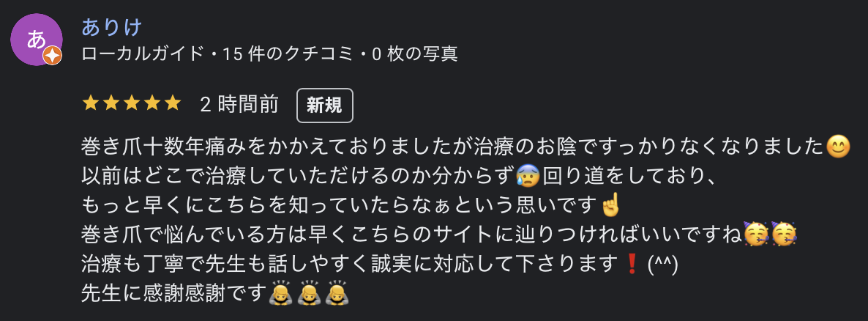
Task: Click the third yellow rating star
Action: [132, 103]
